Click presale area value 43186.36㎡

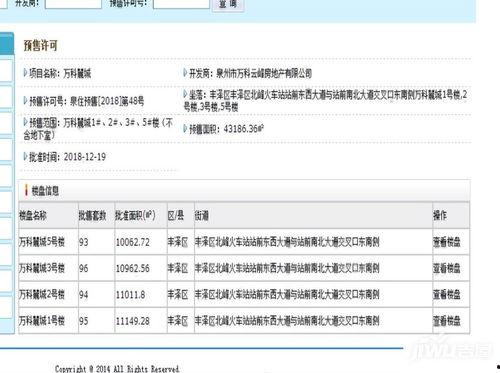click(x=244, y=129)
